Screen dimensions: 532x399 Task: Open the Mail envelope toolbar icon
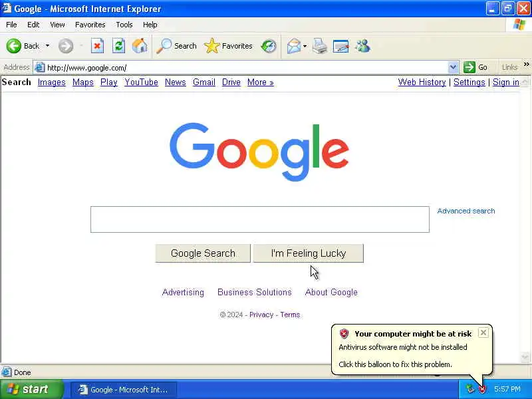(293, 46)
